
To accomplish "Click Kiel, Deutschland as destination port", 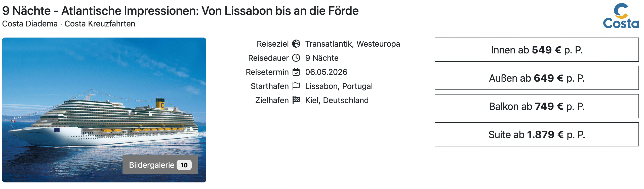I will pos(337,100).
